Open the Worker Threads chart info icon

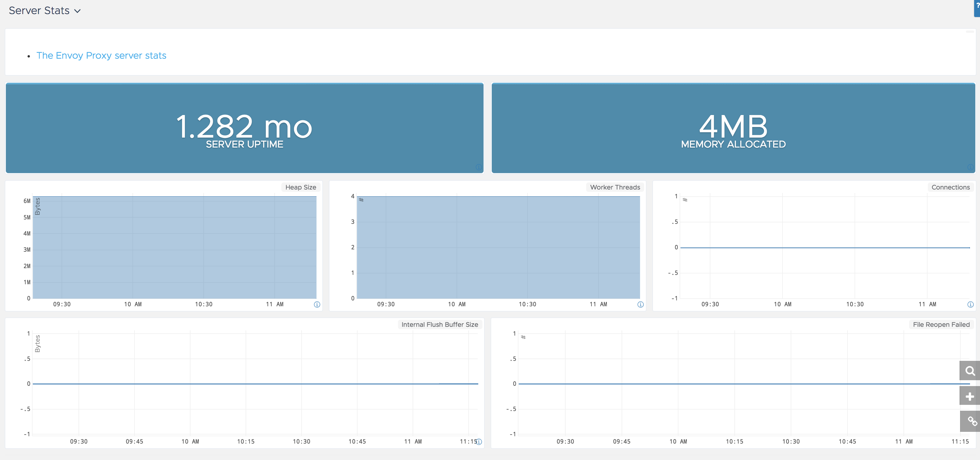coord(640,304)
